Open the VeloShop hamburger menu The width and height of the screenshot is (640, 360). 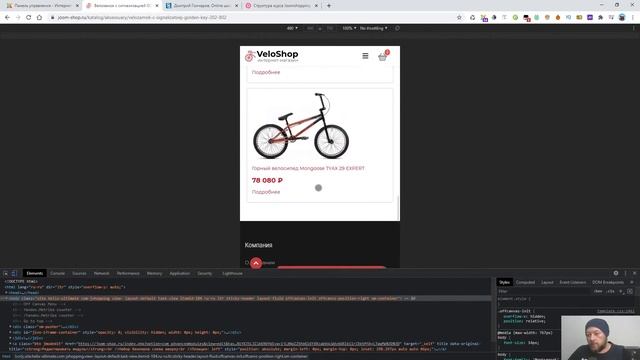click(365, 56)
